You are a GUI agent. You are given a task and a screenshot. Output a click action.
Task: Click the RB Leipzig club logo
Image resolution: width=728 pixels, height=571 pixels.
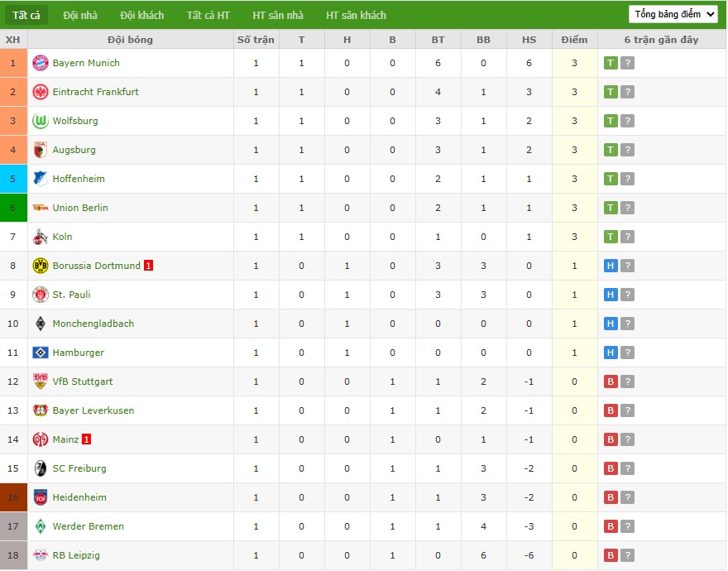click(41, 555)
